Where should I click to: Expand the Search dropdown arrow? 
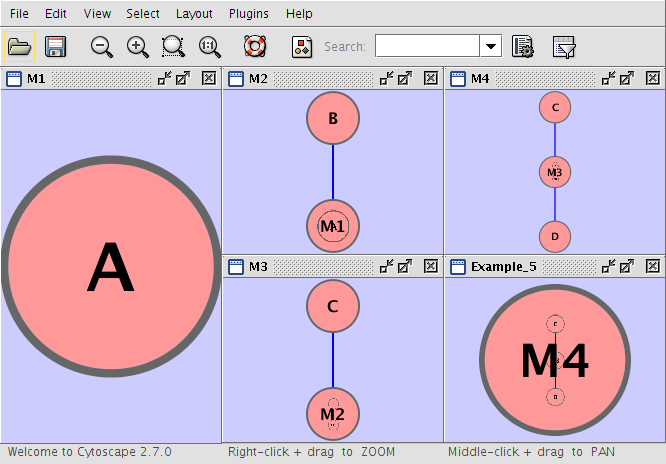(491, 47)
